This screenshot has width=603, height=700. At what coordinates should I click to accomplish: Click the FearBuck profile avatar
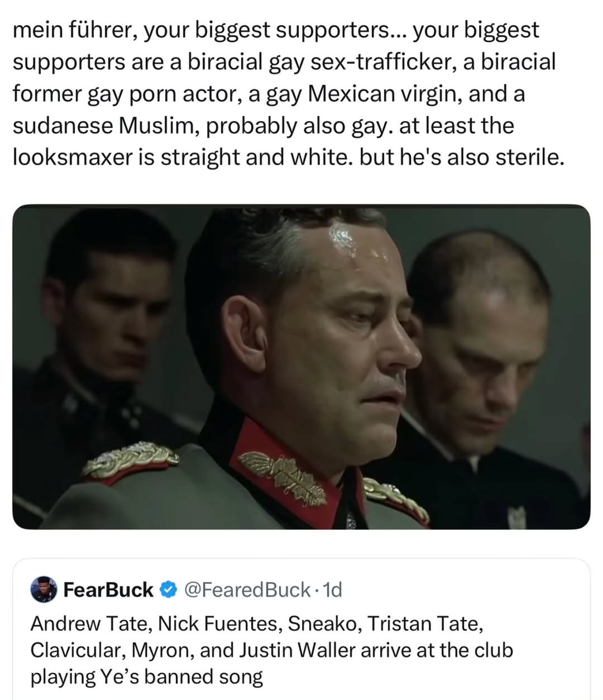(44, 589)
